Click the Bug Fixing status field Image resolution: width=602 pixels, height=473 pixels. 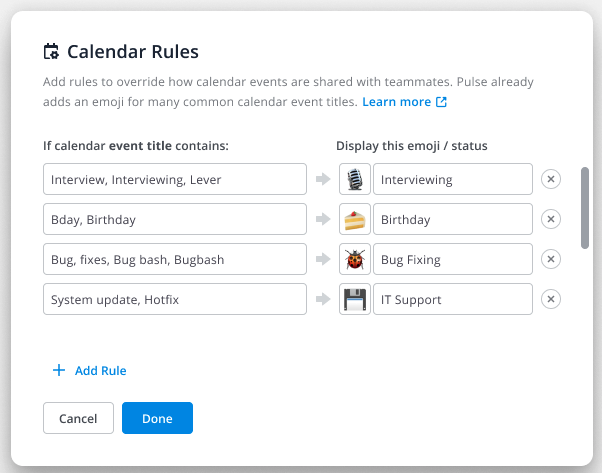click(x=452, y=259)
